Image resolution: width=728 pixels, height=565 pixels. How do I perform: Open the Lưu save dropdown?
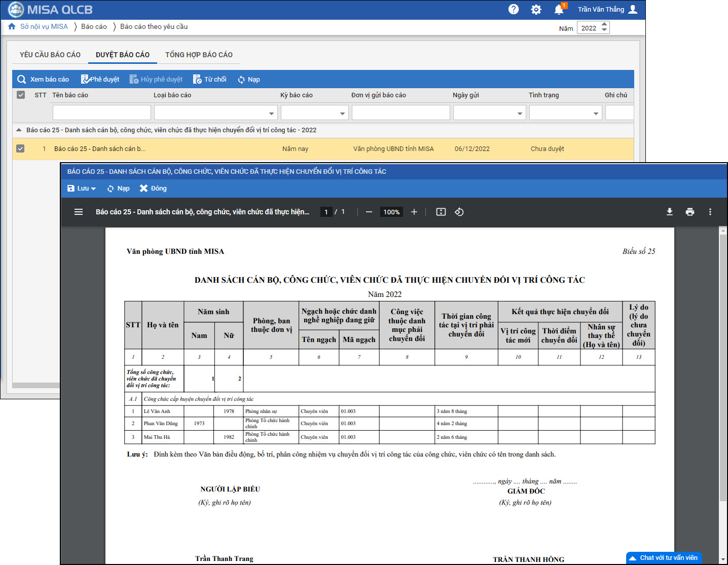coord(82,189)
